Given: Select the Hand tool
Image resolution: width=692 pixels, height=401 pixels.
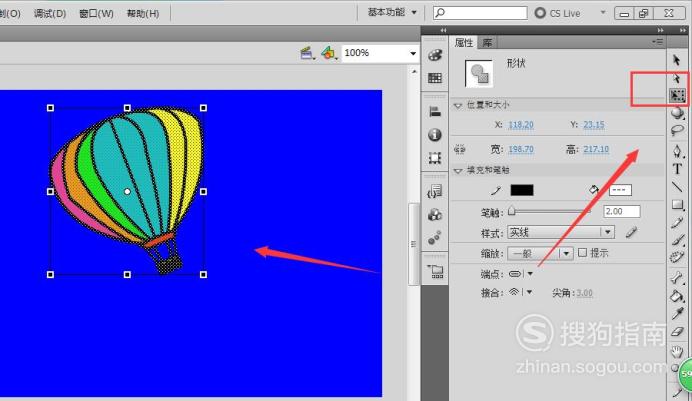Looking at the screenshot, I should tap(677, 351).
